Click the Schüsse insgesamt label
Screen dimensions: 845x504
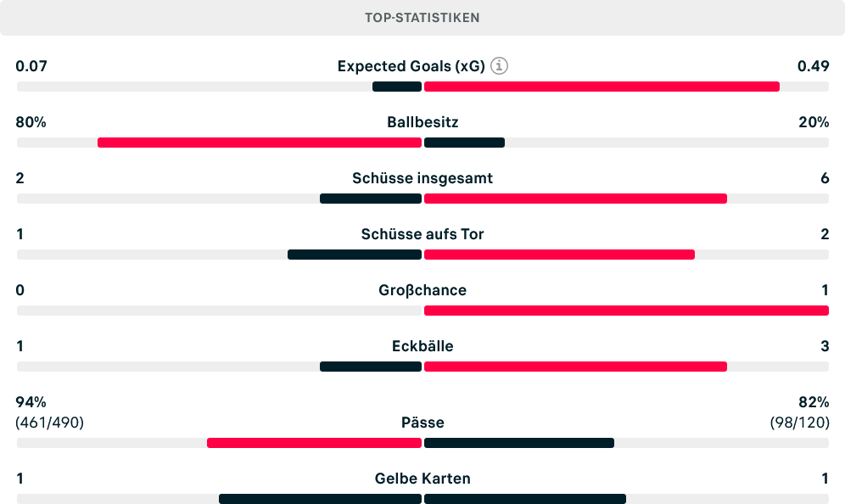(422, 178)
